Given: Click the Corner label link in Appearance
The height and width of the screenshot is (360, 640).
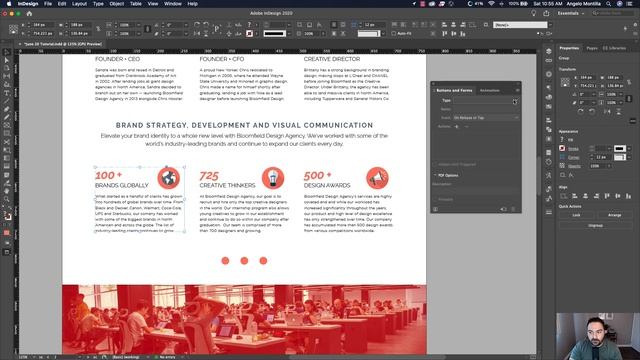Looking at the screenshot, I should click(573, 157).
